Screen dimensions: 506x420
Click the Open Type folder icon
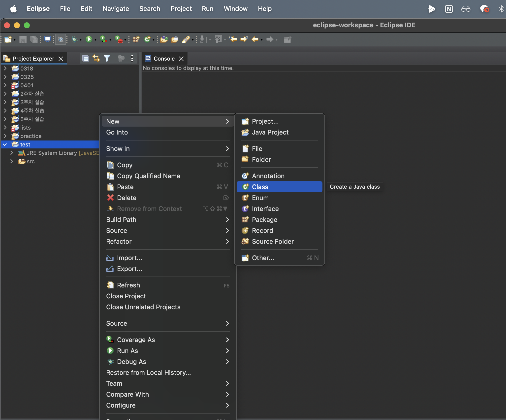point(164,39)
